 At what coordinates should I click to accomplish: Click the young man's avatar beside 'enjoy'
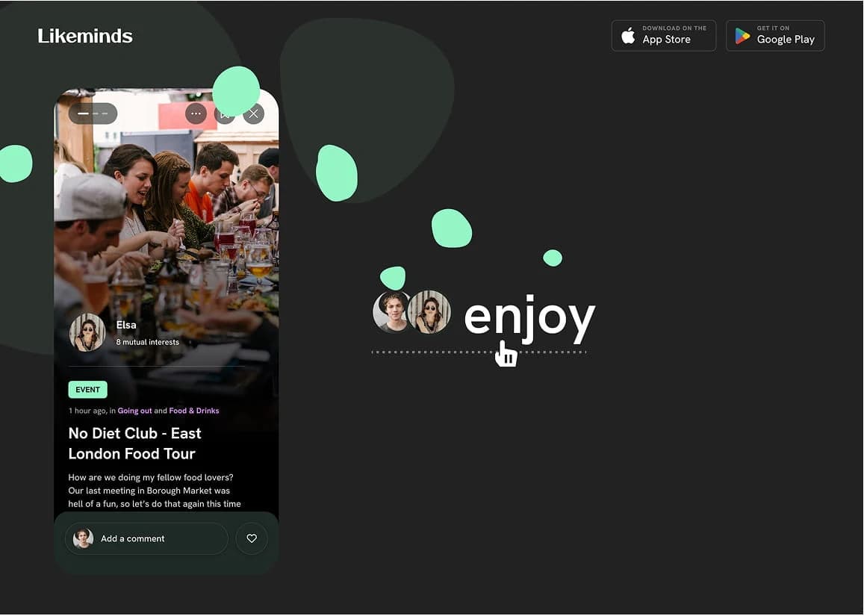tap(392, 312)
